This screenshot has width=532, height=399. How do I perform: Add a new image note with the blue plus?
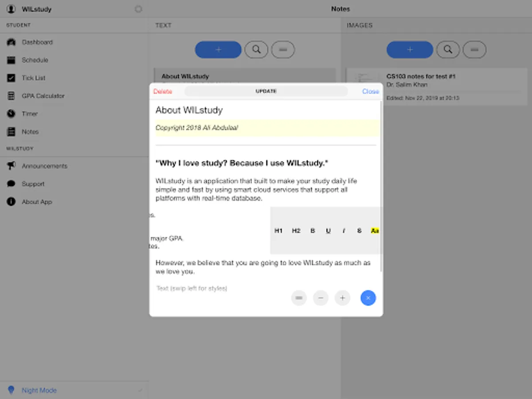[x=410, y=50]
